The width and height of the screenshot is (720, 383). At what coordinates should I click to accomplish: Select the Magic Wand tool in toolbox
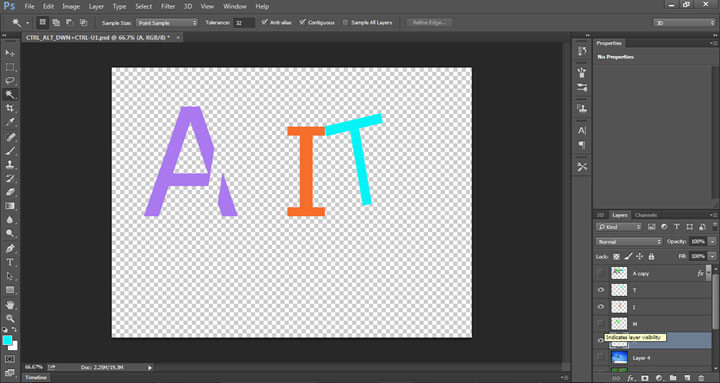[10, 95]
